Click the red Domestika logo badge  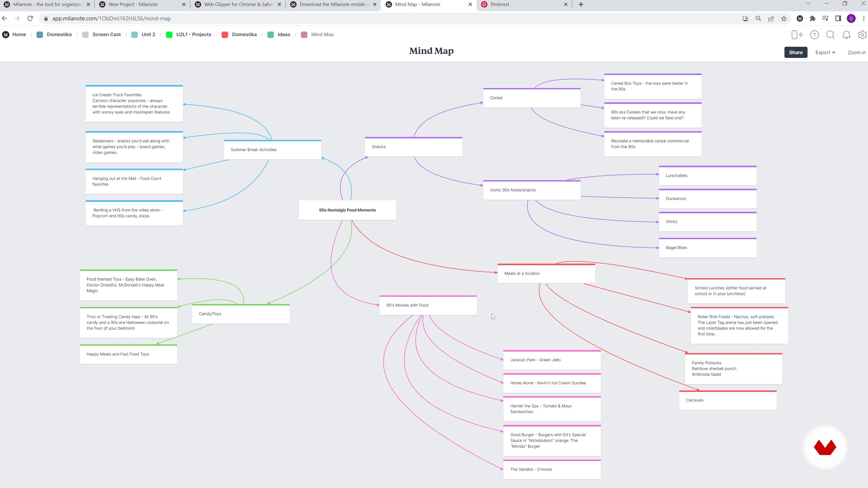825,447
